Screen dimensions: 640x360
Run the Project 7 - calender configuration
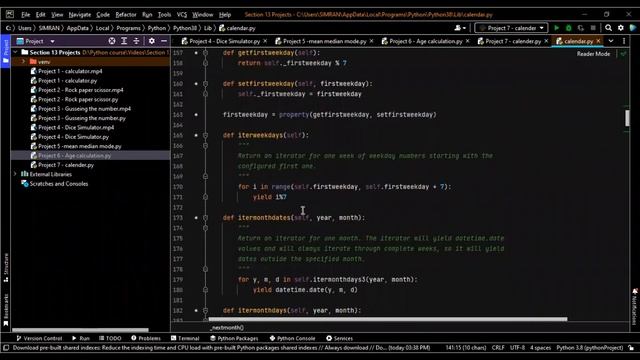tap(556, 28)
